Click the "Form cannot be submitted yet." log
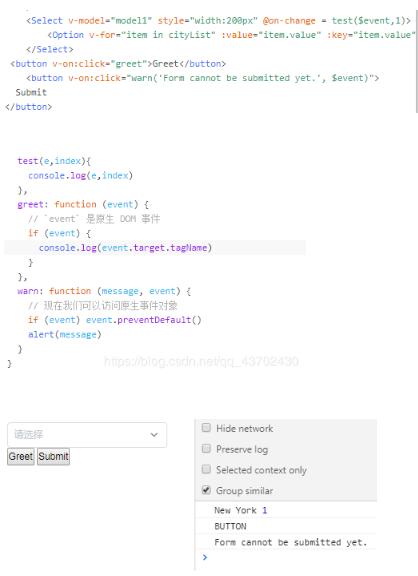 [x=291, y=543]
